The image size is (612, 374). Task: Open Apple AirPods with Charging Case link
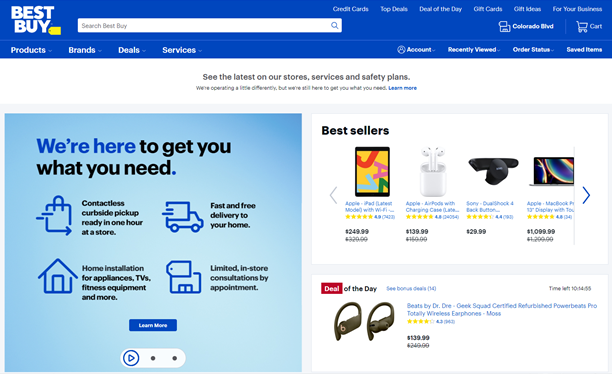point(432,207)
